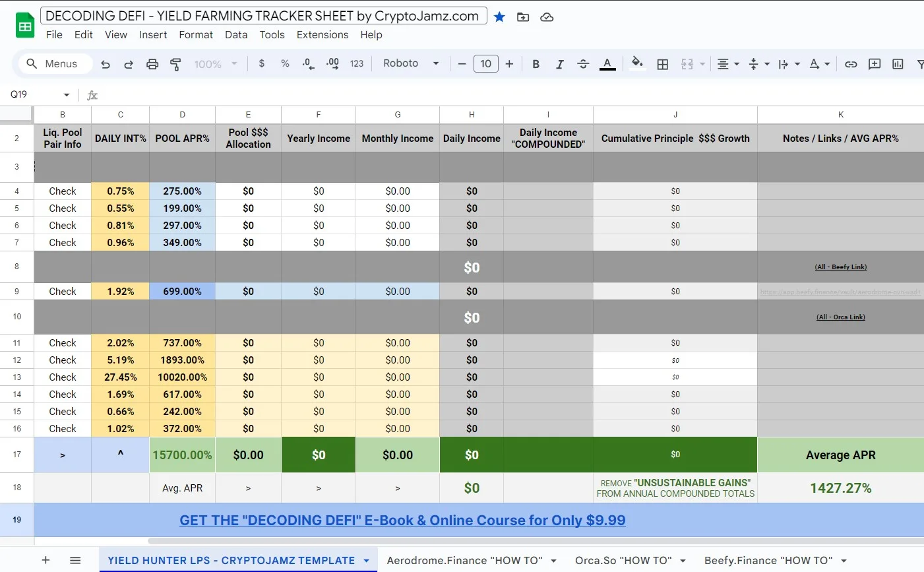Increase decimal places
924x572 pixels.
(332, 63)
